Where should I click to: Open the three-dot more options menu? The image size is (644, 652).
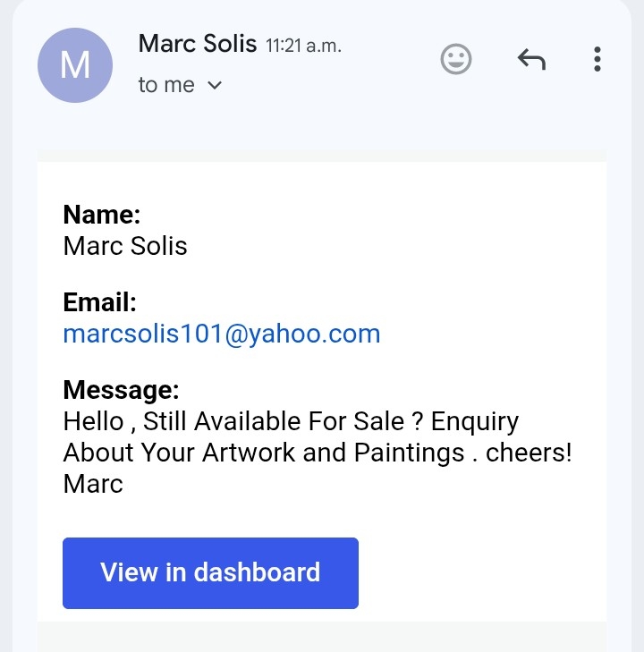click(x=597, y=60)
